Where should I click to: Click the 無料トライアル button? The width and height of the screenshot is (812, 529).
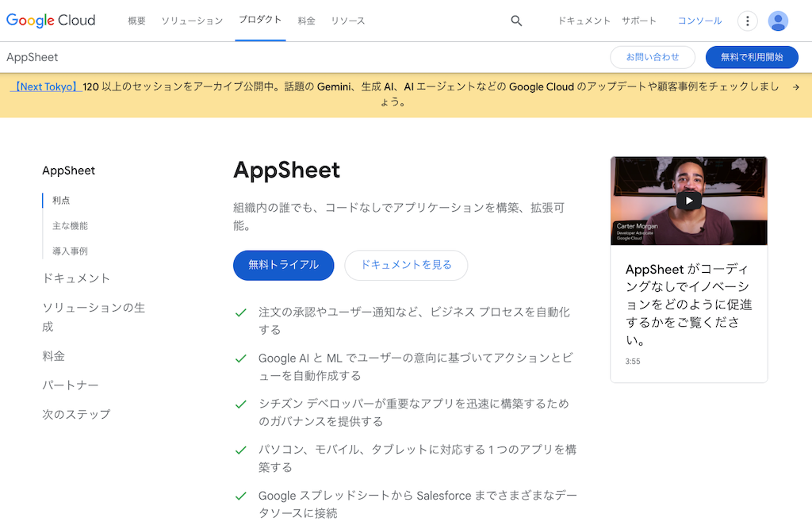[283, 266]
